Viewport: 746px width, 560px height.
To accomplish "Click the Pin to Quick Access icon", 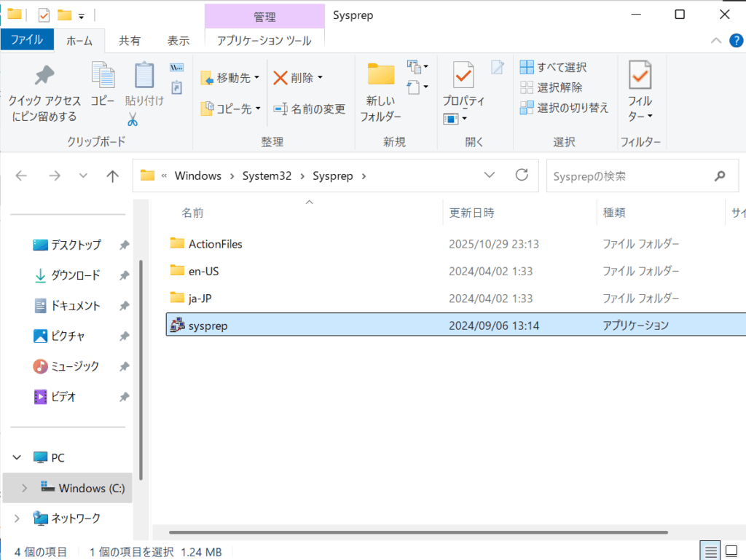I will [43, 76].
